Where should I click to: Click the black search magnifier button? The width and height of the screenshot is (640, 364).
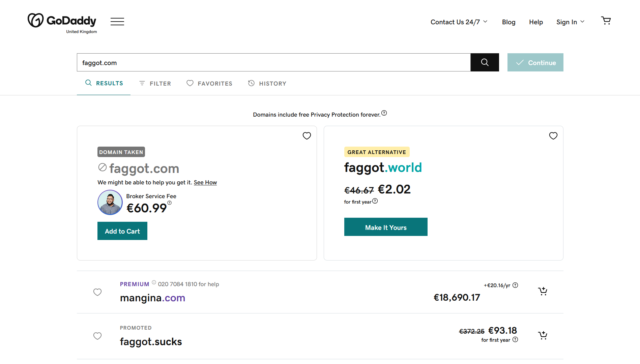[x=485, y=62]
